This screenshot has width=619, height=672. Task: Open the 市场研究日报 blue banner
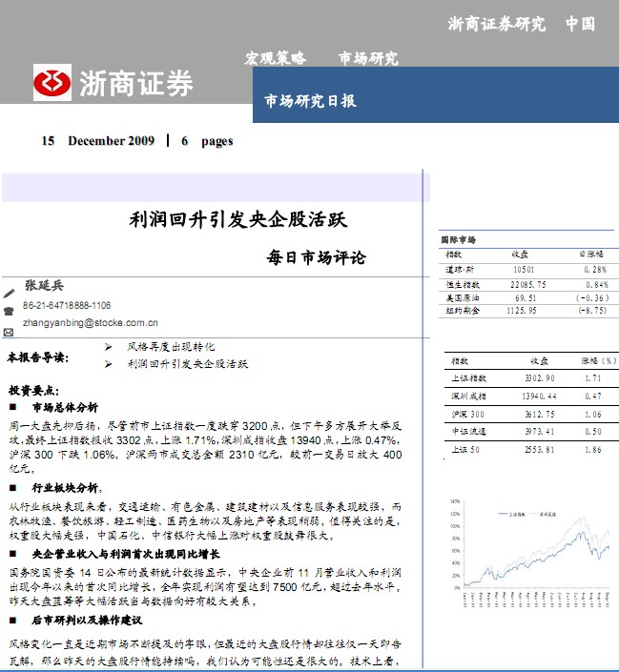point(309,101)
